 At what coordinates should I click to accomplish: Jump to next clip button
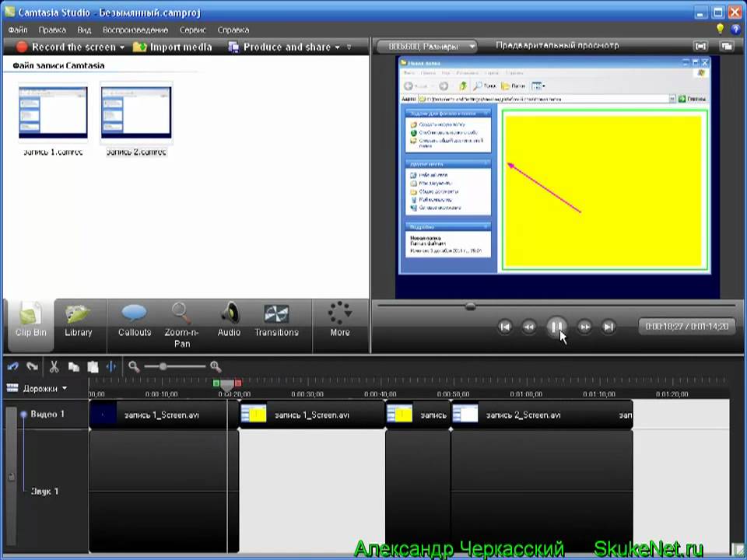[x=608, y=327]
